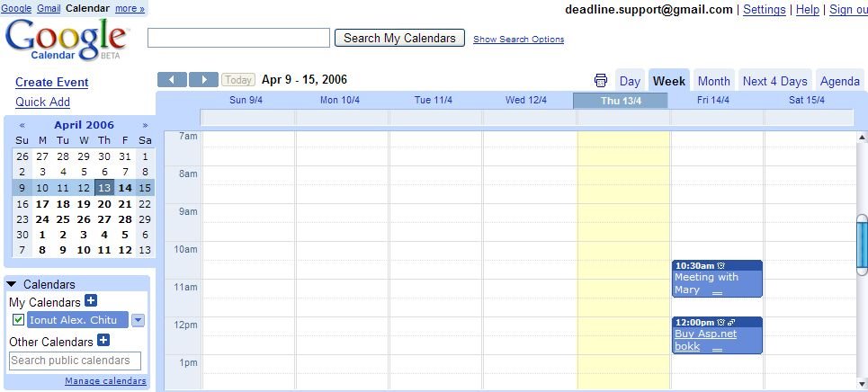Click the reminder icon on the 10:30am event
Viewport: 868px width, 392px height.
pyautogui.click(x=720, y=266)
